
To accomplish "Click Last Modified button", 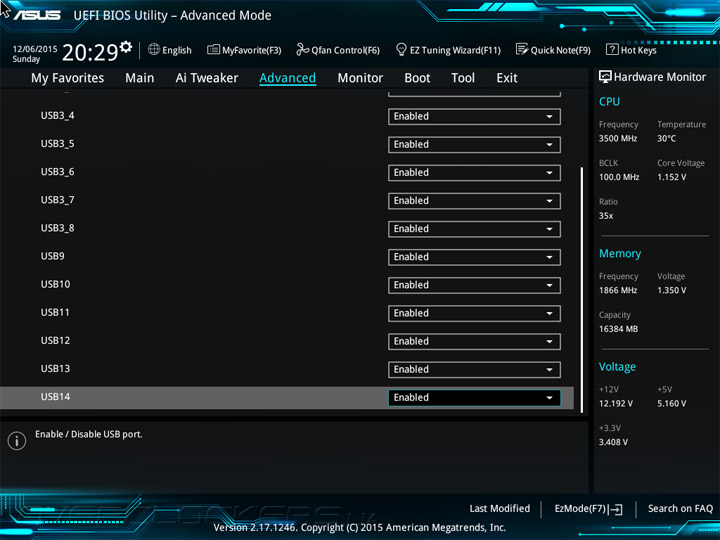I will click(500, 508).
